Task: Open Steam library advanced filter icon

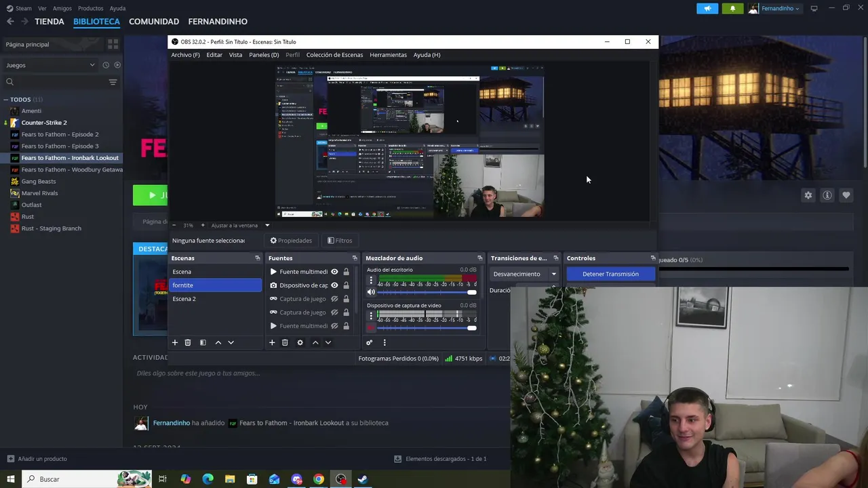Action: click(x=113, y=82)
